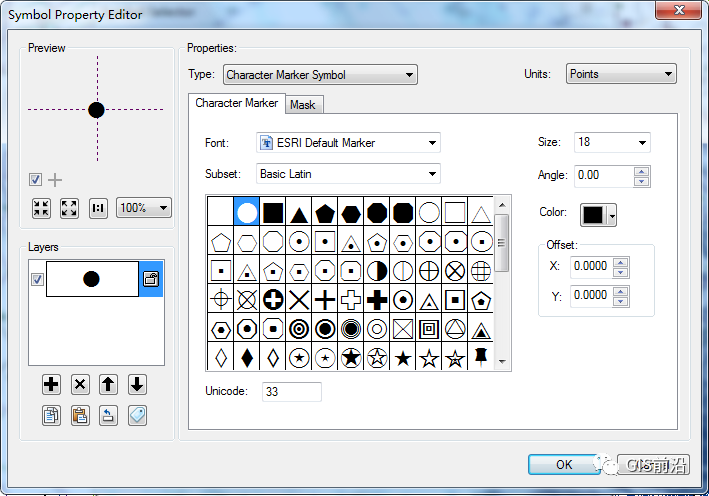Copy the symbol layer
Image resolution: width=709 pixels, height=496 pixels.
coord(51,416)
